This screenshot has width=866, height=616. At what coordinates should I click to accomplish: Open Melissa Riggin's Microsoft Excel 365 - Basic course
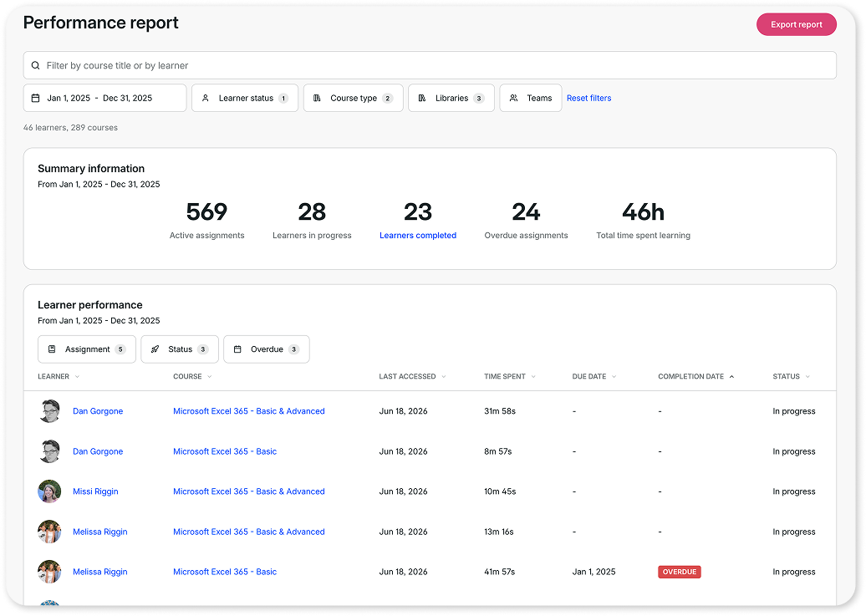tap(225, 572)
